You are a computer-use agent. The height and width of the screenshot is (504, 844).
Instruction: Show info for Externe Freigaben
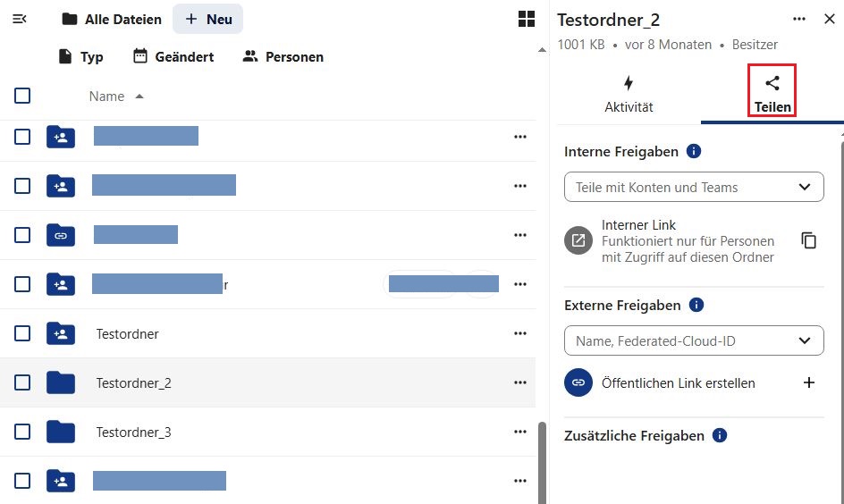[x=696, y=305]
